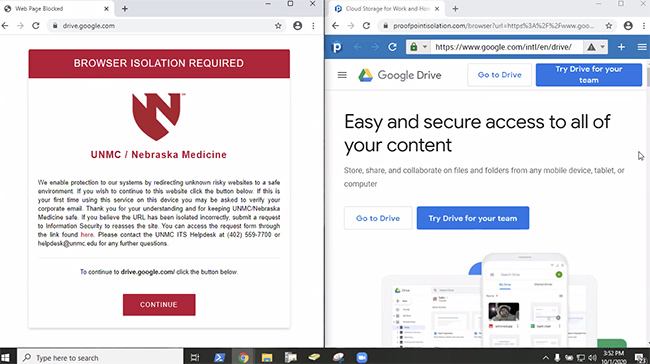
Task: Open the taskbar clock showing 3:52 PM
Action: (x=614, y=357)
